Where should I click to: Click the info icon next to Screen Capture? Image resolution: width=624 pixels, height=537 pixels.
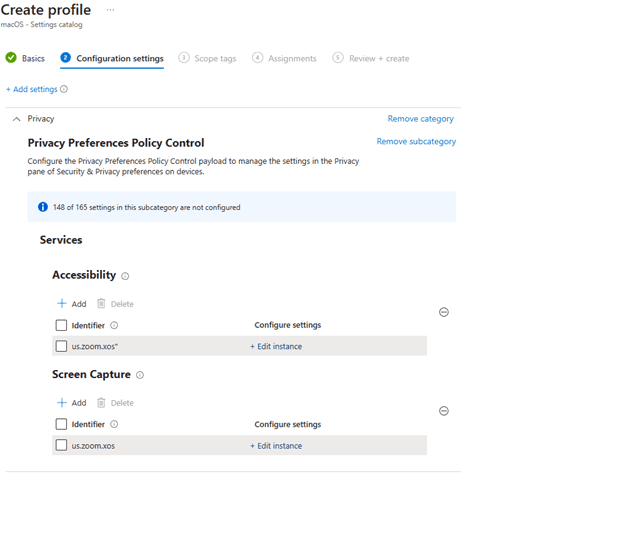(140, 375)
